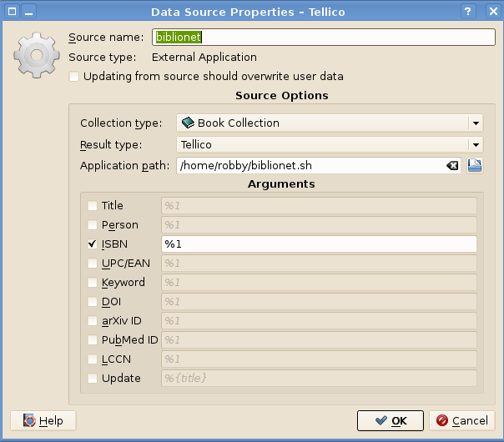Click the OK button
Screen dimensions: 504x442
tap(391, 420)
